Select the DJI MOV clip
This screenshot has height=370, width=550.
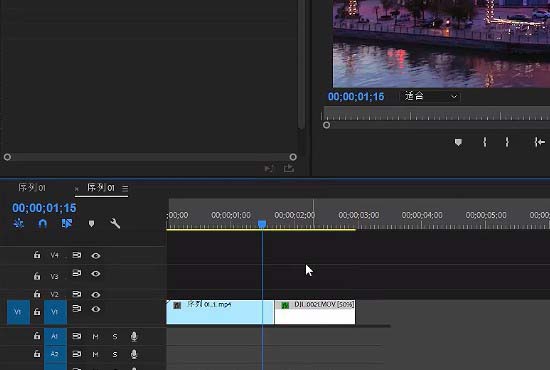pos(315,312)
